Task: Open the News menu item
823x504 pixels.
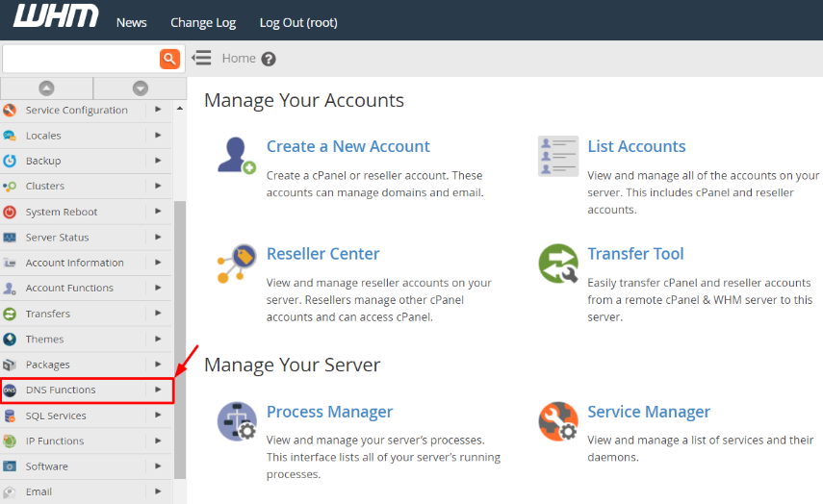Action: pyautogui.click(x=131, y=22)
